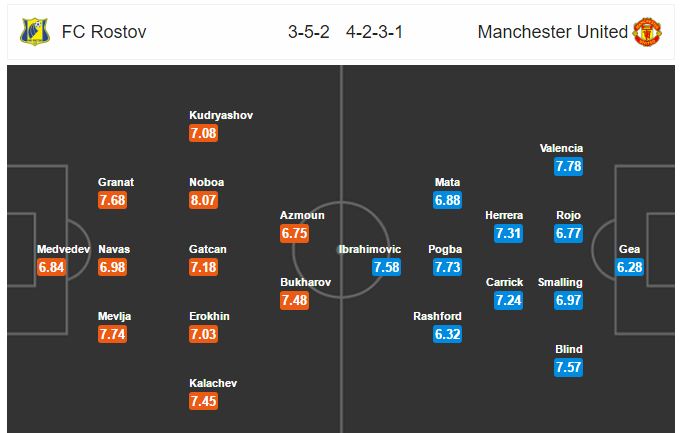Click Ibrahimovic's 7.58 rating badge
This screenshot has height=433, width=682.
pyautogui.click(x=386, y=267)
